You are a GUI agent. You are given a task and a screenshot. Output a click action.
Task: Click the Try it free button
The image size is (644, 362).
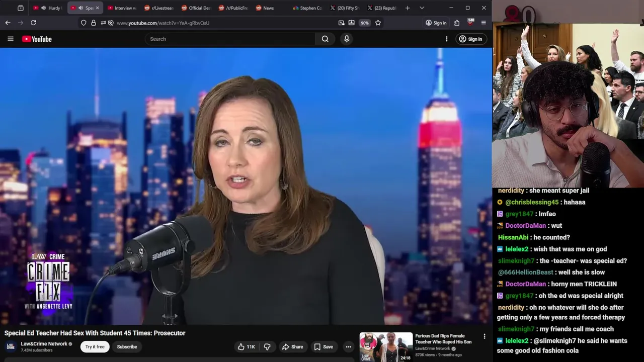pos(95,346)
